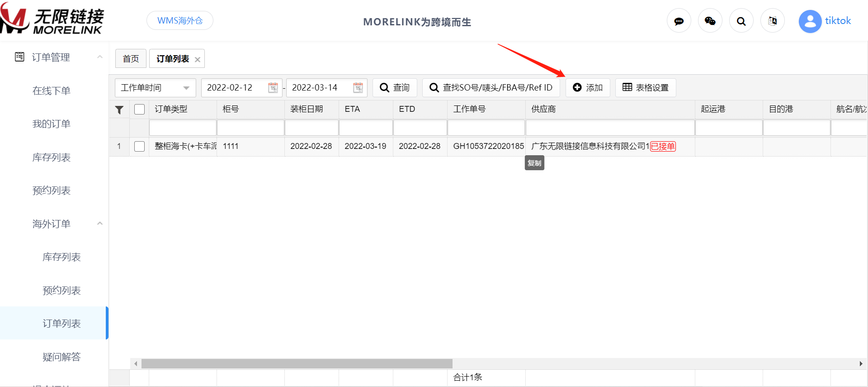The width and height of the screenshot is (868, 387).
Task: Click the tiktok username link
Action: (x=838, y=21)
